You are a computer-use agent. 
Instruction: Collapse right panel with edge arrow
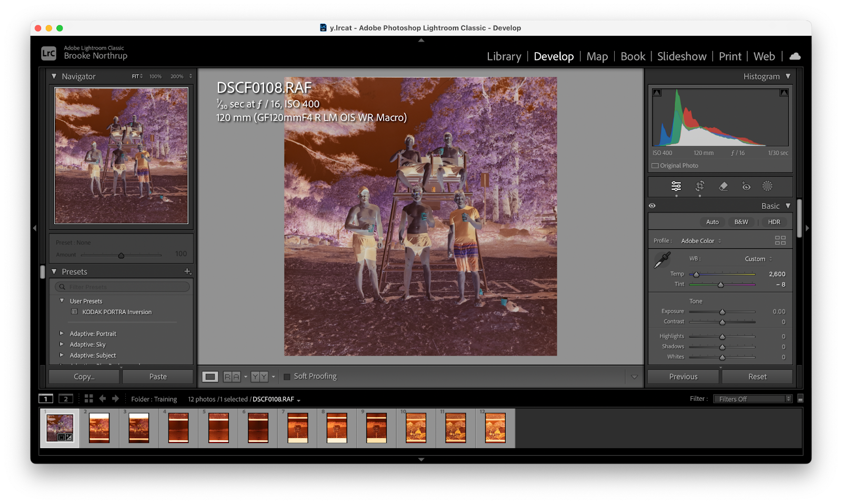807,228
